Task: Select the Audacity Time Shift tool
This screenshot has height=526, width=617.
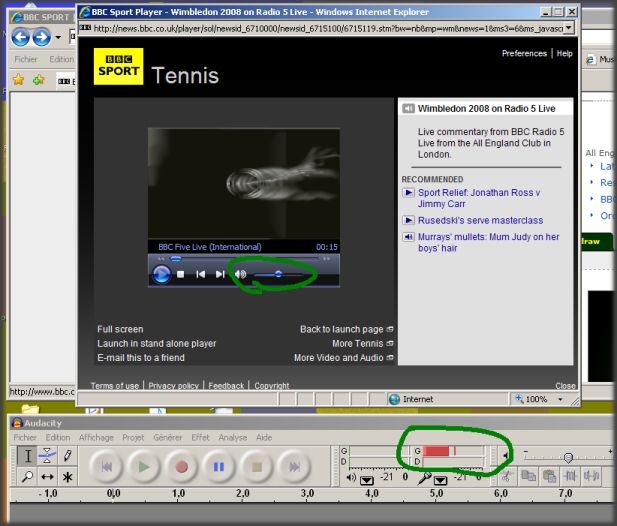Action: coord(47,477)
